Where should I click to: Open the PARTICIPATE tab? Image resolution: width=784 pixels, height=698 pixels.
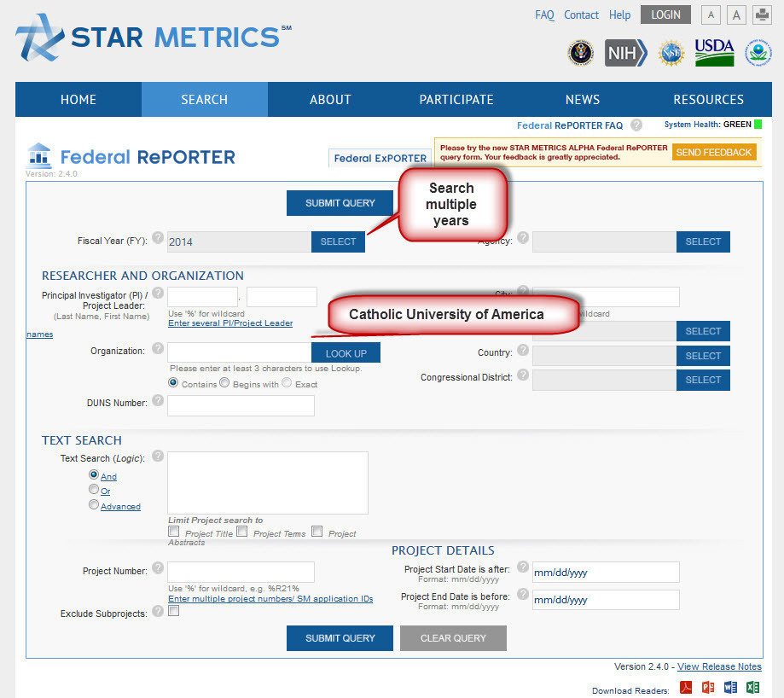[456, 100]
